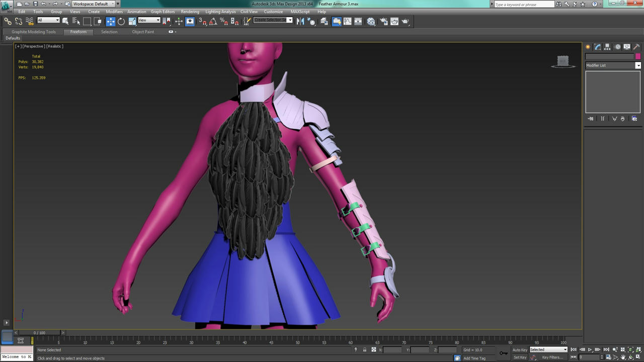This screenshot has height=362, width=644.
Task: Open the Select by Name dialog
Action: coord(76,21)
